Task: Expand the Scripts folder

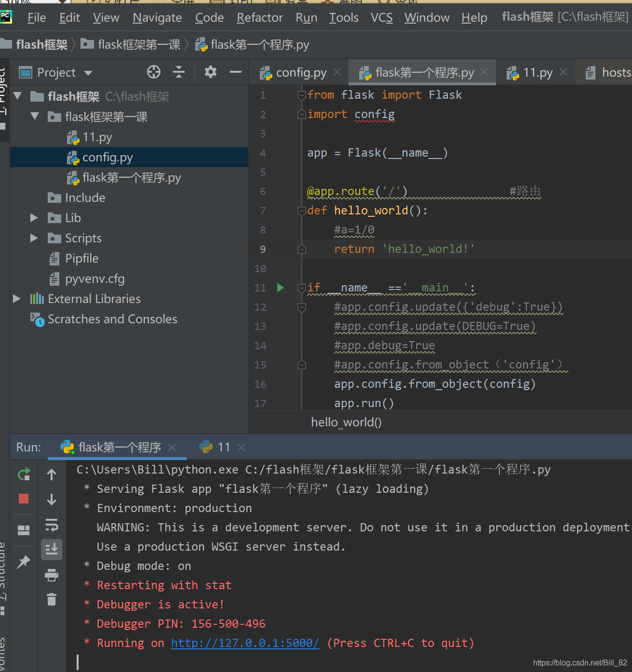Action: click(34, 238)
